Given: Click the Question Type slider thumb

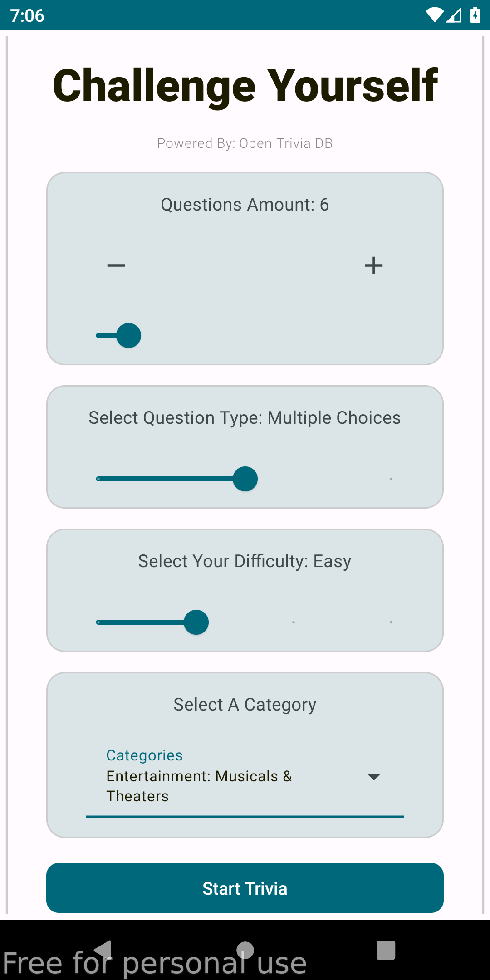Looking at the screenshot, I should [245, 479].
